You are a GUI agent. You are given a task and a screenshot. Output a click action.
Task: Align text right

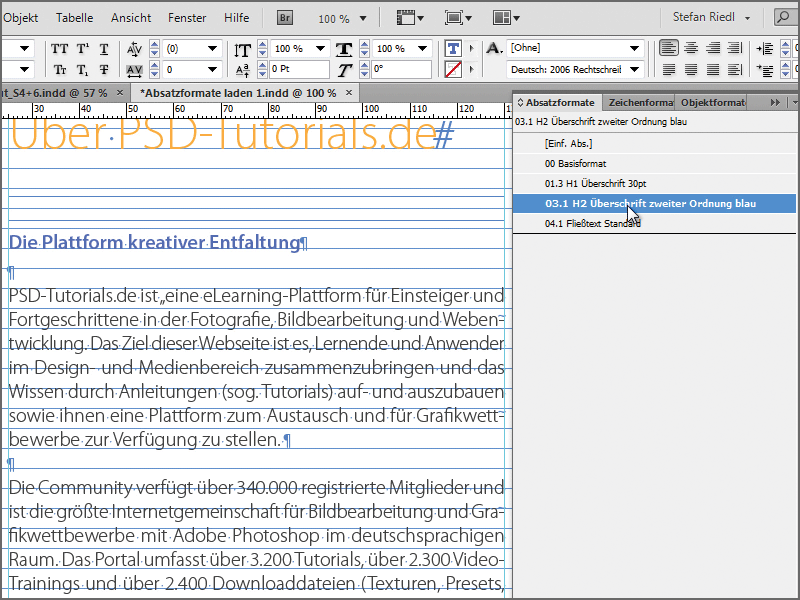click(713, 48)
